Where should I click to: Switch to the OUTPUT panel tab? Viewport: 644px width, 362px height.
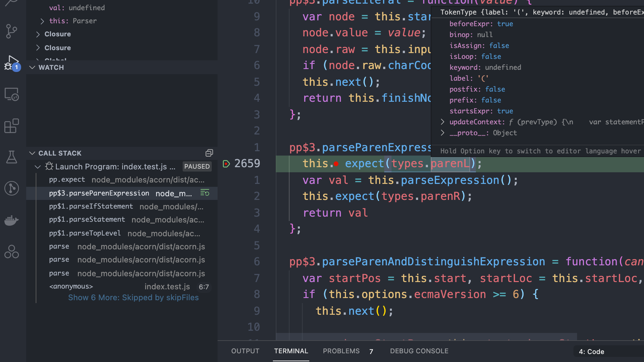(x=245, y=351)
